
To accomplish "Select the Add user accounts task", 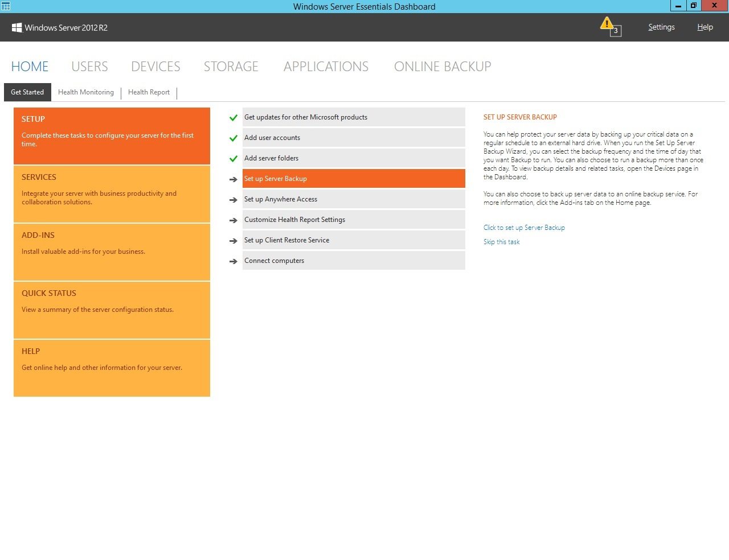I will click(x=354, y=138).
